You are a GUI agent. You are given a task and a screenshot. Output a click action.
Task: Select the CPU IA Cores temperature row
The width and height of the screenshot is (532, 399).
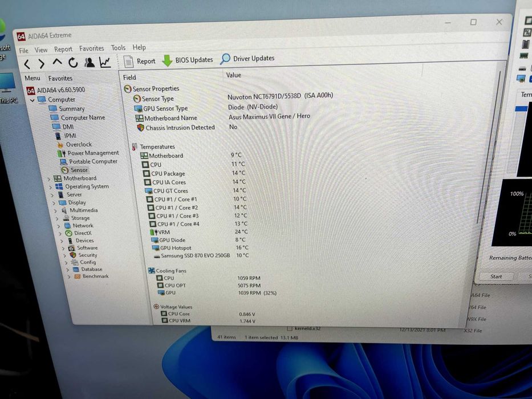[195, 182]
